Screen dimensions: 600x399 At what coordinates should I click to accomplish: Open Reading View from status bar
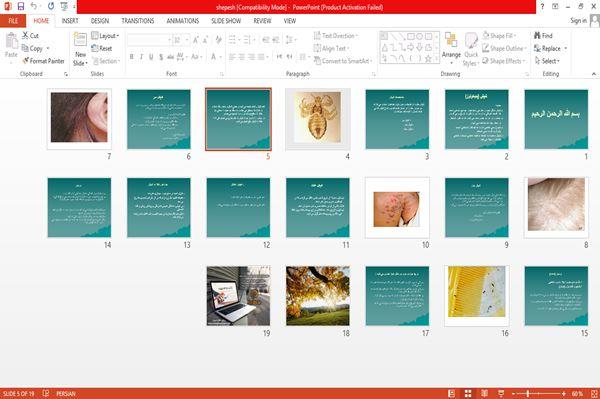click(x=484, y=394)
